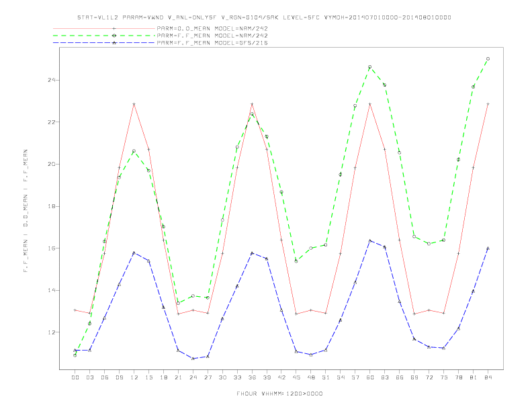Click the x-axis forecast hour 27
This screenshot has width=532, height=411.
click(x=208, y=377)
